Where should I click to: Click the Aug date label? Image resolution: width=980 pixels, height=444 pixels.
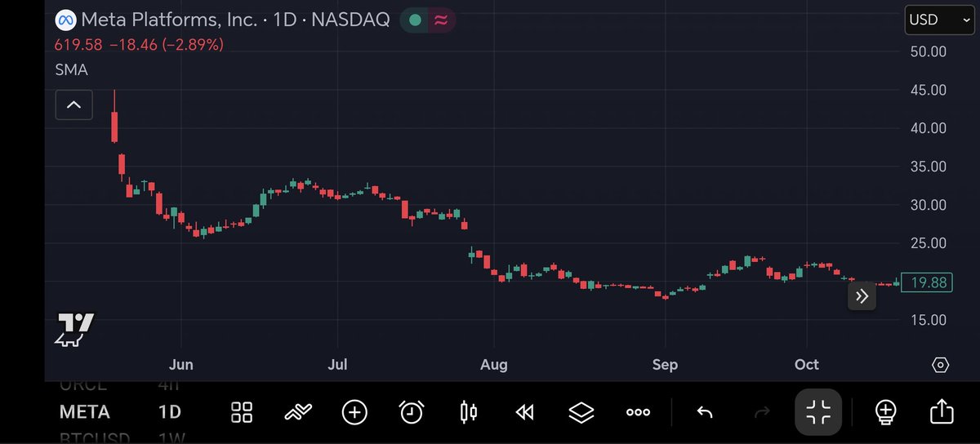(493, 365)
